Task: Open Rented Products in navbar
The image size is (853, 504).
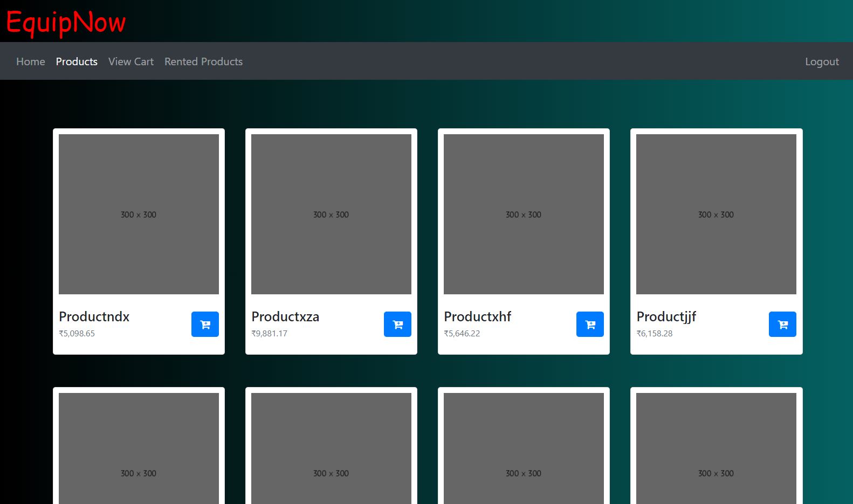Action: coord(203,61)
